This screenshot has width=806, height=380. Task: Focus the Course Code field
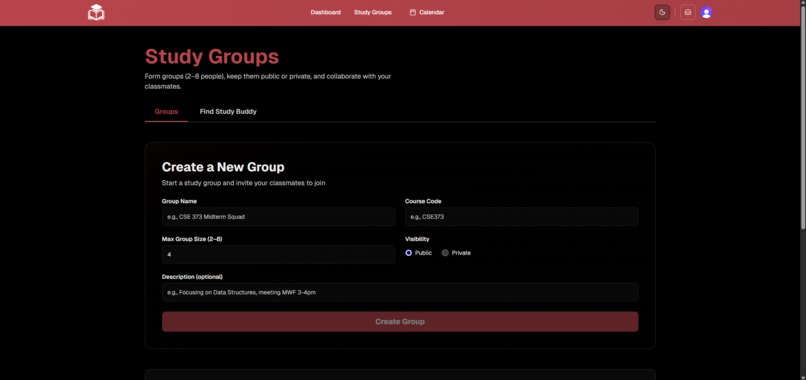521,216
